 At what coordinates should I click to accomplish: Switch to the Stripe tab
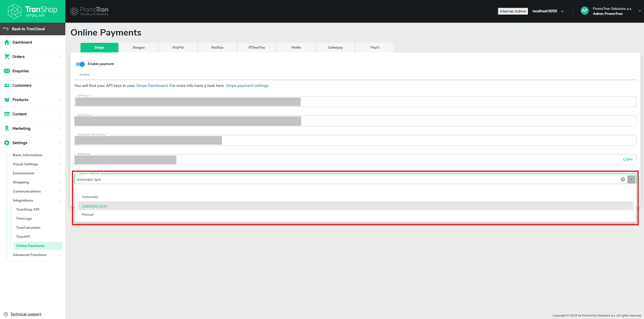click(99, 48)
